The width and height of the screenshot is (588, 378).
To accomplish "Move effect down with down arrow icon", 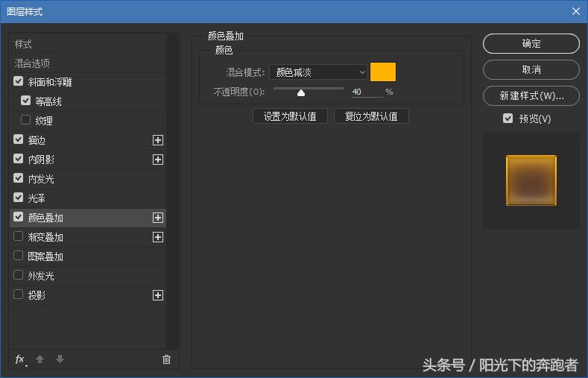I will [x=60, y=359].
